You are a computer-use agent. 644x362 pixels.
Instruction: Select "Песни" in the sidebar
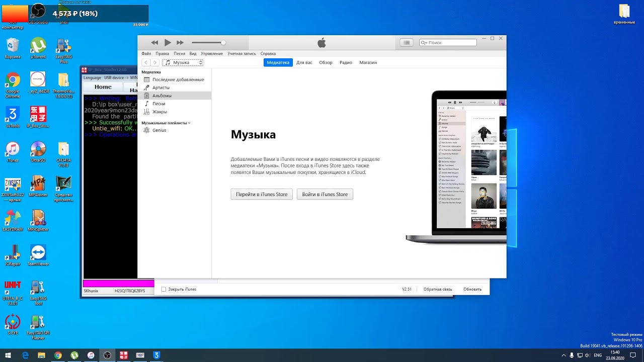click(175, 104)
